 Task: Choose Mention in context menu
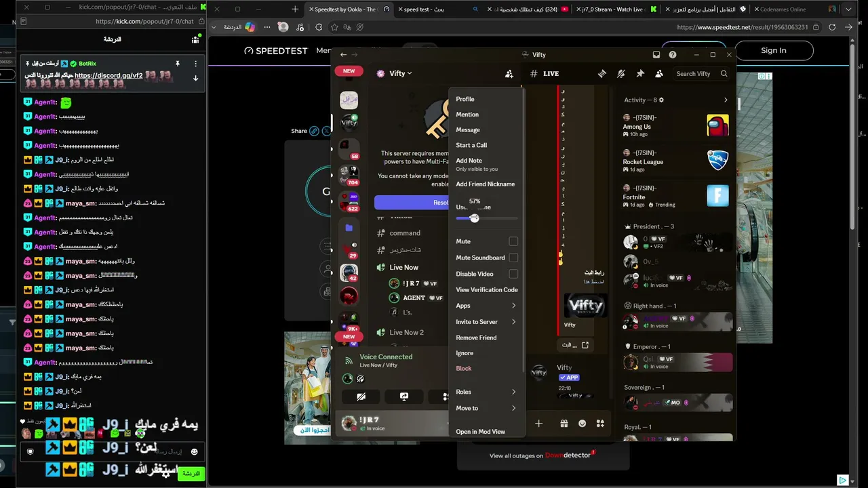(x=467, y=115)
